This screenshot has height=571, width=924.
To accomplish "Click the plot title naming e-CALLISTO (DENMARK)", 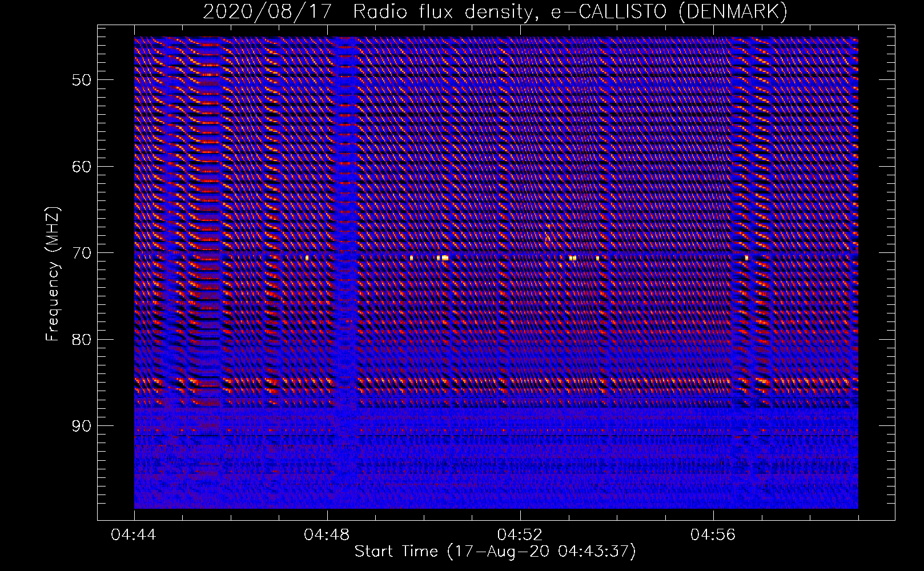I will [x=495, y=12].
